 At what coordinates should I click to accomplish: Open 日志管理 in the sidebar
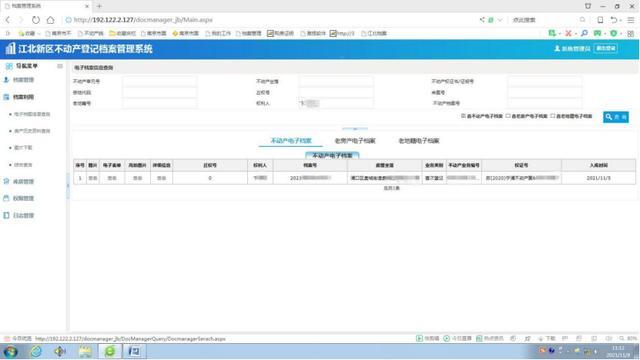[23, 216]
